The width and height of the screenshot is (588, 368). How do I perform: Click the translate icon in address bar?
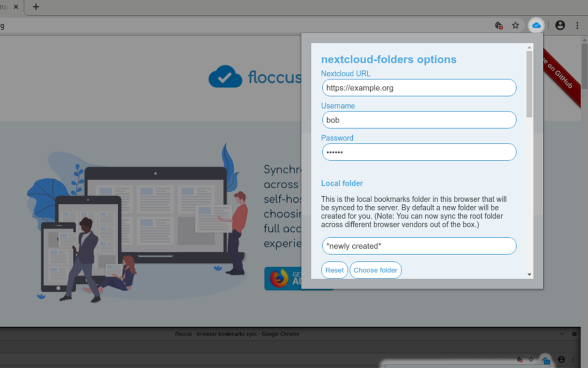(498, 26)
